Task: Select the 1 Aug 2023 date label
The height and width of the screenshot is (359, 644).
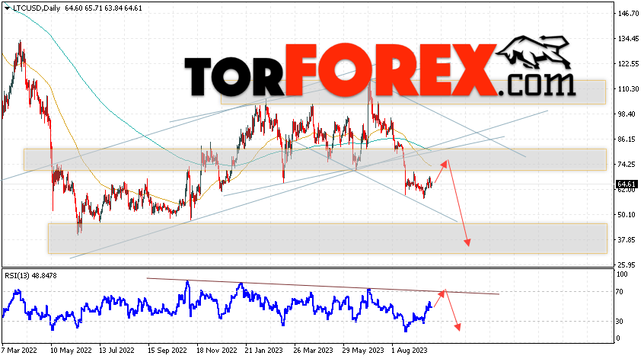Action: 410,351
